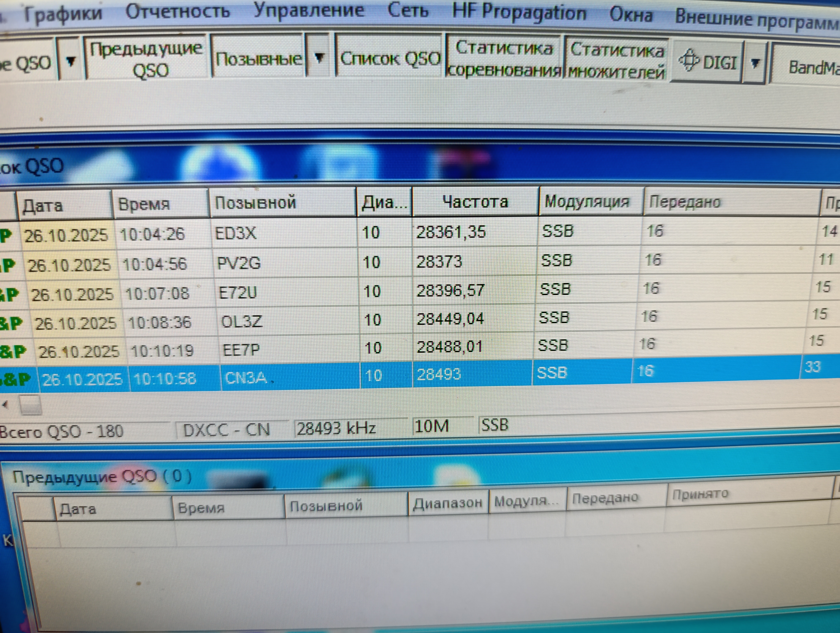
Task: Open the Графики menu
Action: pos(63,14)
